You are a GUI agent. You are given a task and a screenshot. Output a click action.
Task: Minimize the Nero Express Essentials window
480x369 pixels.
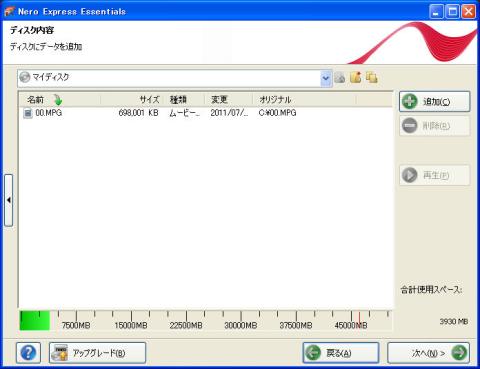point(436,12)
